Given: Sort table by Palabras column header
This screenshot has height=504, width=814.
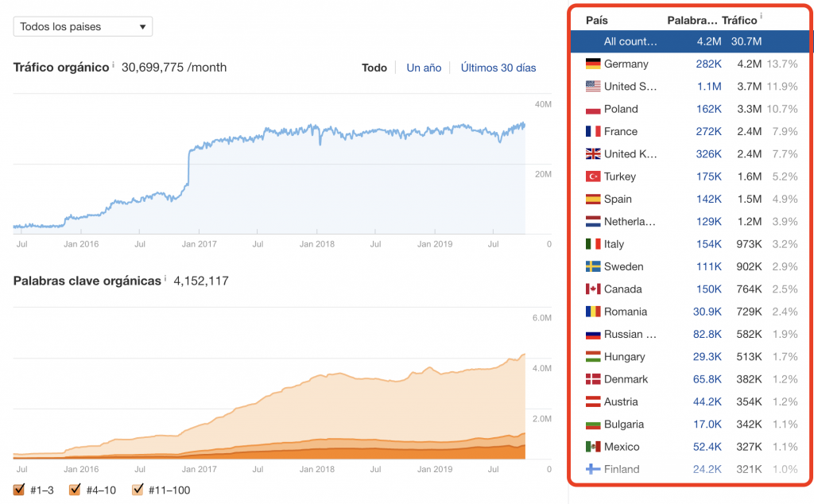Looking at the screenshot, I should tap(692, 20).
